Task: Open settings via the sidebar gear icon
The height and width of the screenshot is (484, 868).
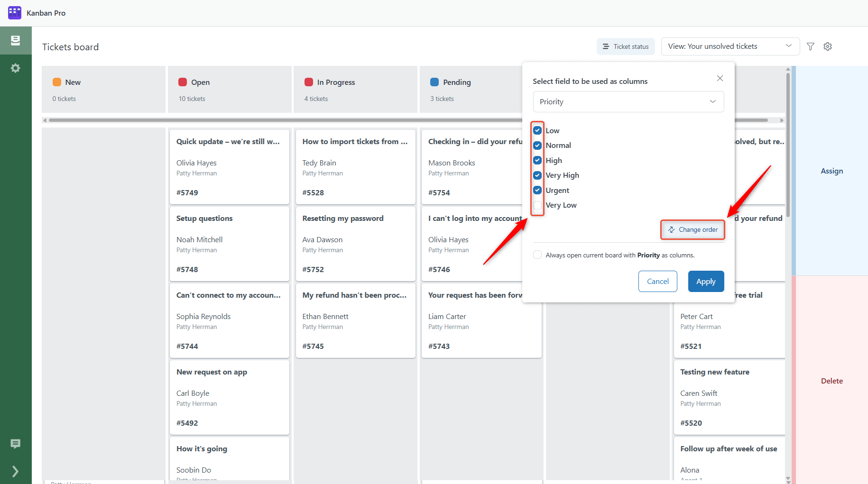Action: point(16,68)
